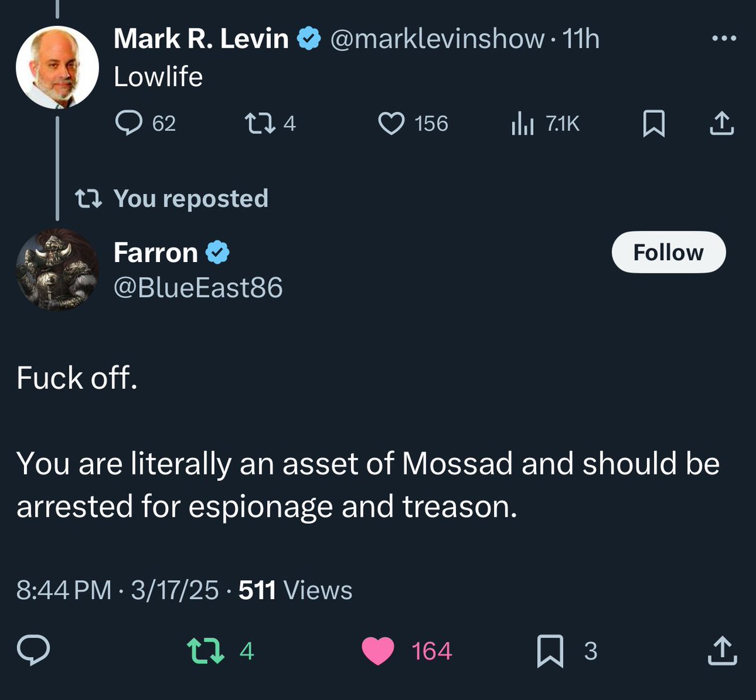Follow the Farron account
Screen dimensions: 756x700
[668, 253]
